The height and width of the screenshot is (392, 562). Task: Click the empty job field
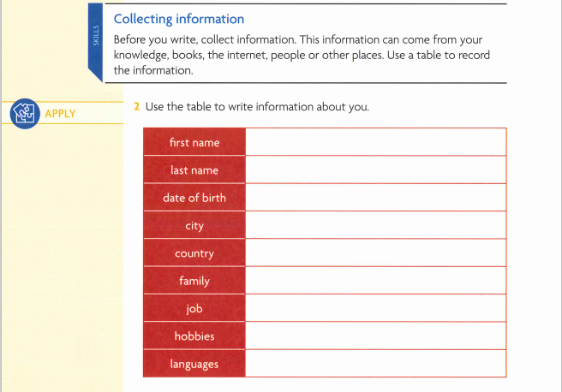tap(376, 308)
